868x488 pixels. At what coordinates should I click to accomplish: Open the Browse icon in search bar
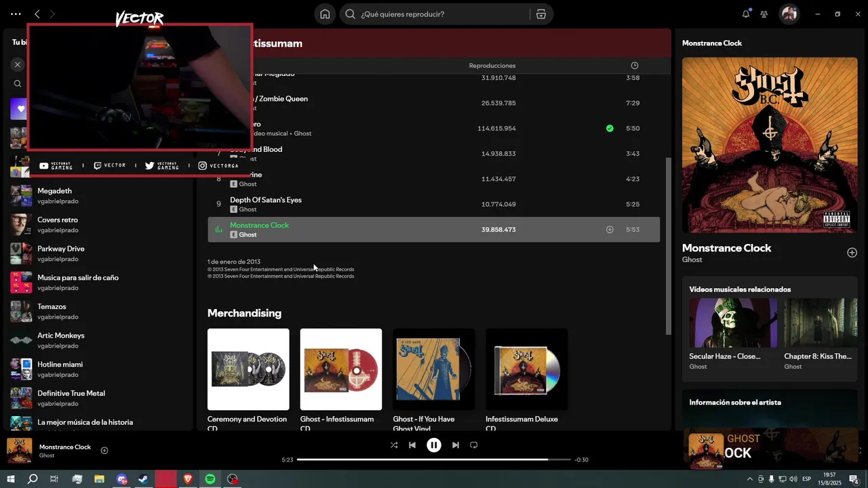[x=540, y=14]
